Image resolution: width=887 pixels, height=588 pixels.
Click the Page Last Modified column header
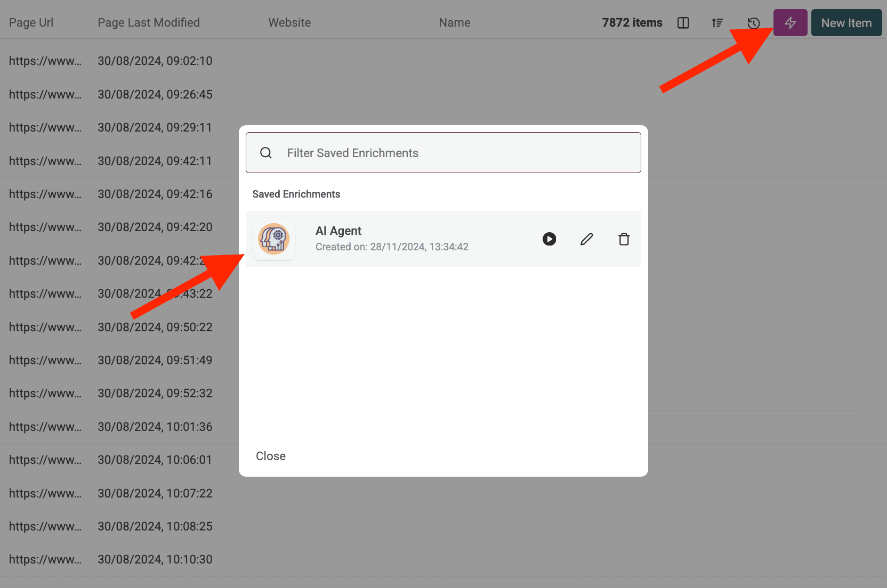click(148, 22)
